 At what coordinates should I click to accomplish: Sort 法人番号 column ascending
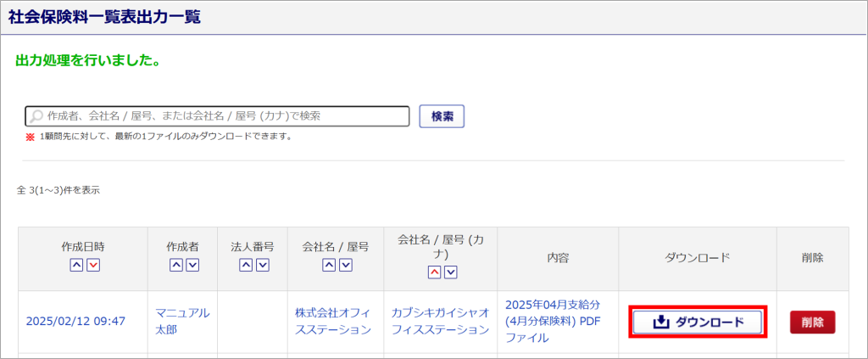coord(246,266)
